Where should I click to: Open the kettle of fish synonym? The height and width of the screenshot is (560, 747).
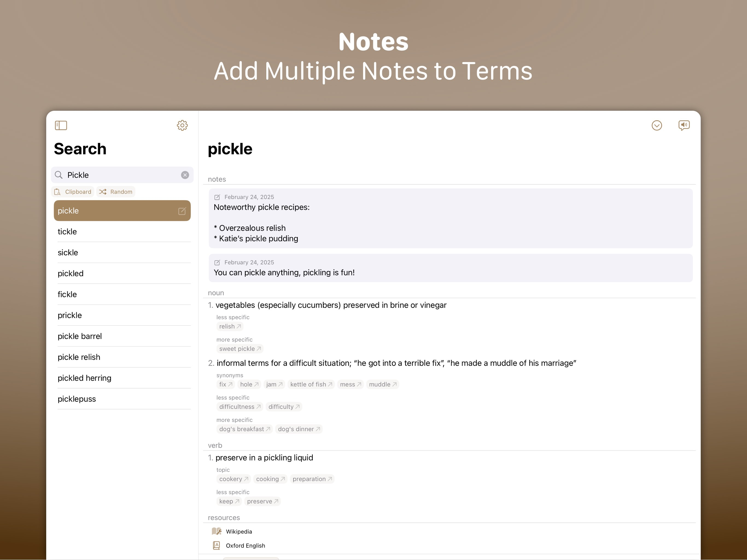[311, 384]
